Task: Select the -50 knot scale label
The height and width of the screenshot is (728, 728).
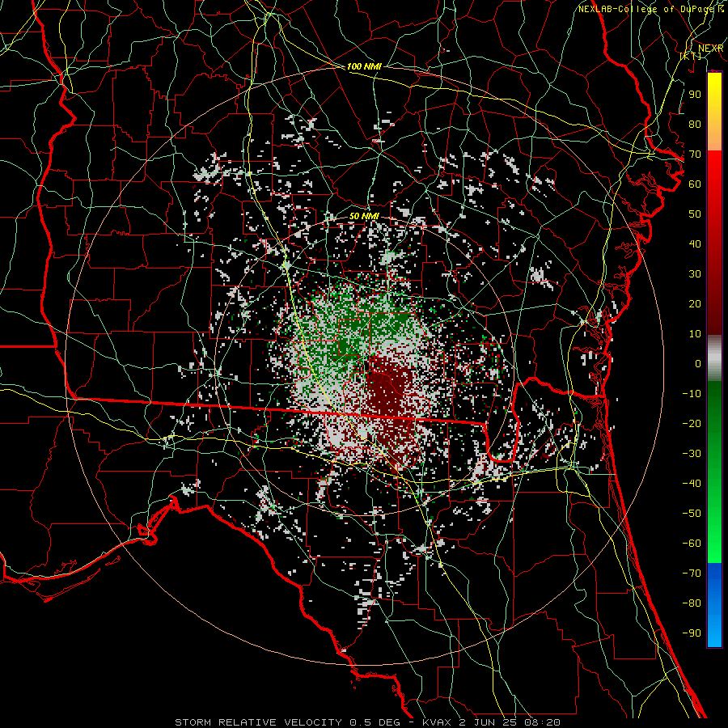Action: [692, 514]
